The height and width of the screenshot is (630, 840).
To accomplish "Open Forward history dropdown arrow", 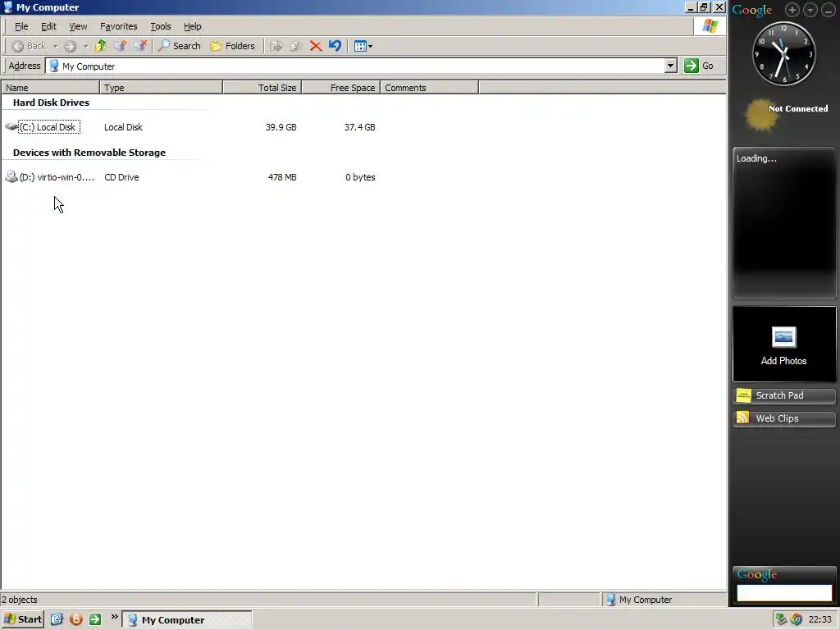I will pos(85,47).
